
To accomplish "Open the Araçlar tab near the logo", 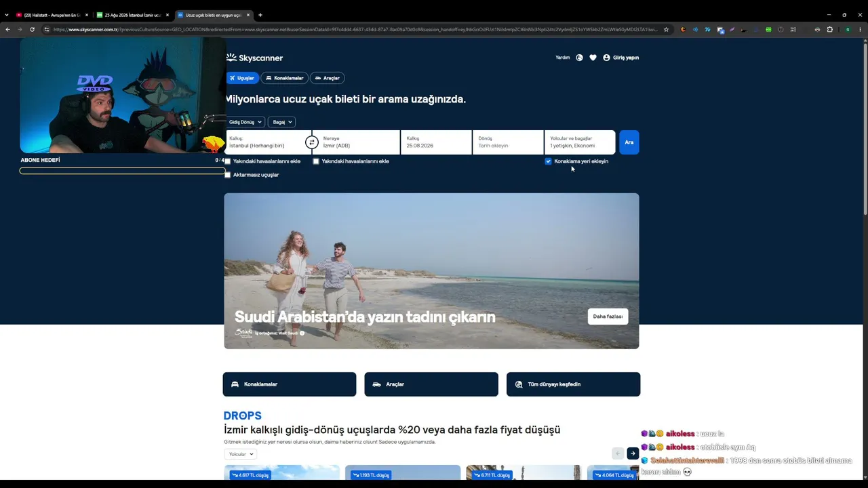I will point(327,78).
